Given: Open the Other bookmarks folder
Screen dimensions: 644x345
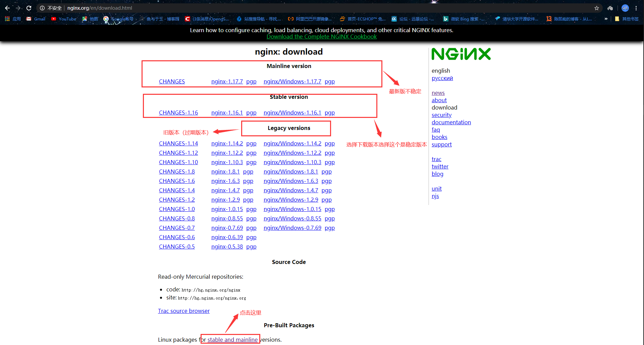Looking at the screenshot, I should 627,19.
